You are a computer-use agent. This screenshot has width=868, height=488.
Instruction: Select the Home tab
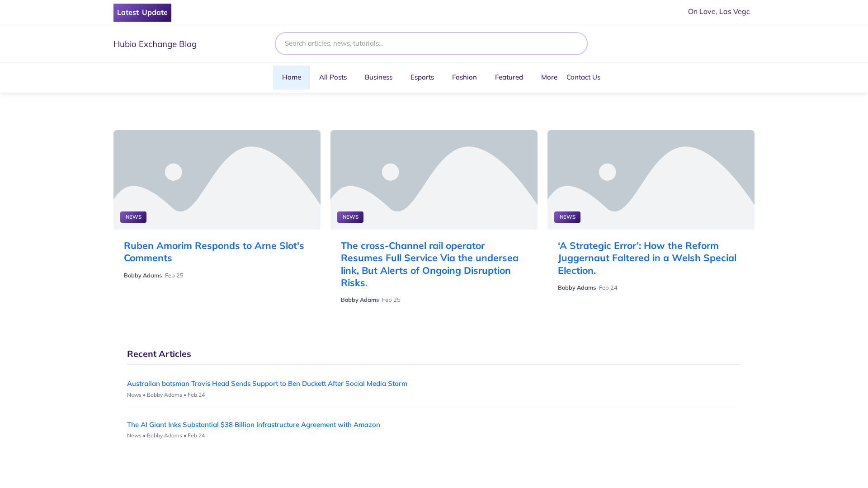pyautogui.click(x=291, y=77)
